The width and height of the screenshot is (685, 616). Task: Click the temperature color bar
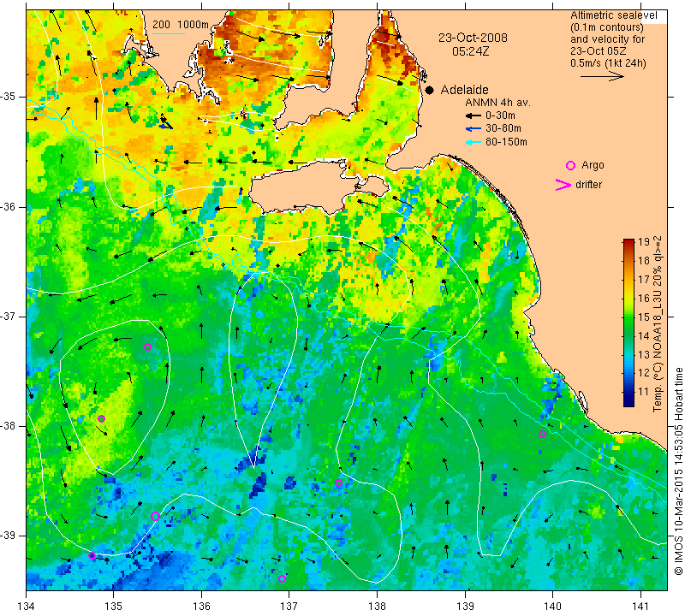(628, 323)
